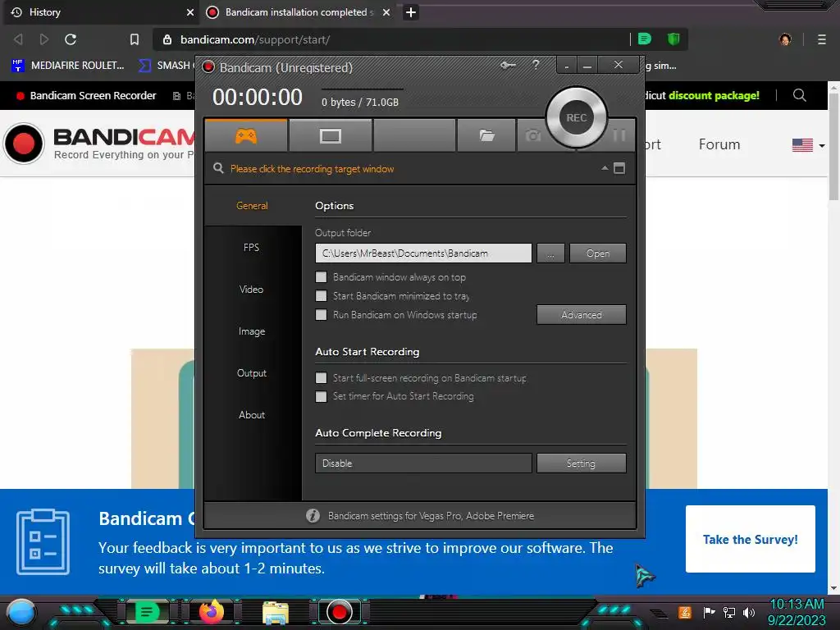Image resolution: width=840 pixels, height=630 pixels.
Task: Open the US flag language dropdown
Action: pos(808,145)
